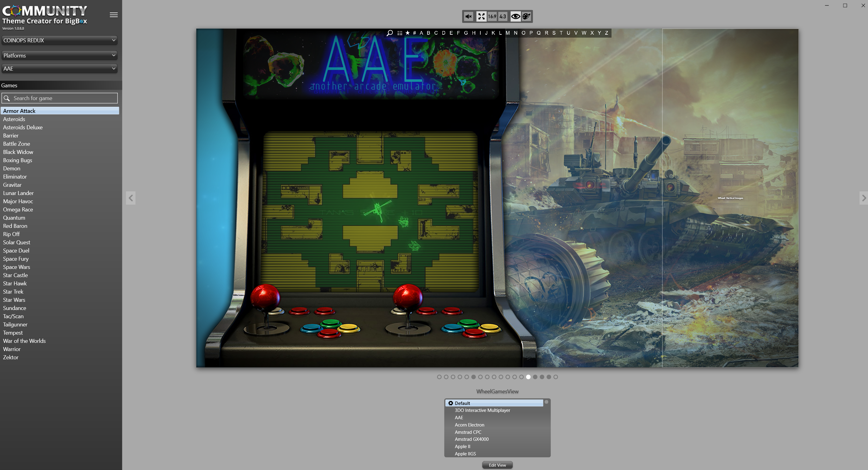Image resolution: width=868 pixels, height=470 pixels.
Task: Toggle fit-to-window expand arrows icon
Action: [x=481, y=16]
